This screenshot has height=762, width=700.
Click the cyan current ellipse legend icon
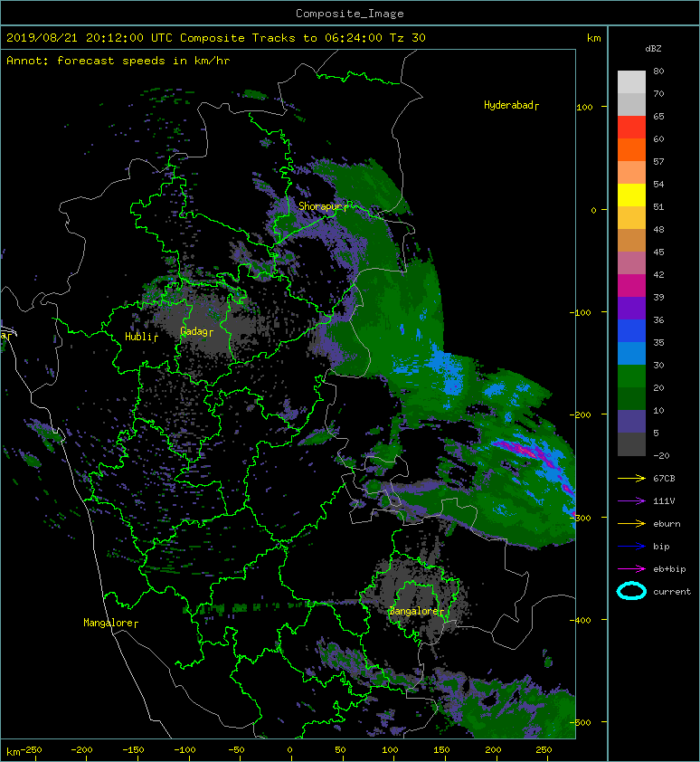pos(631,591)
